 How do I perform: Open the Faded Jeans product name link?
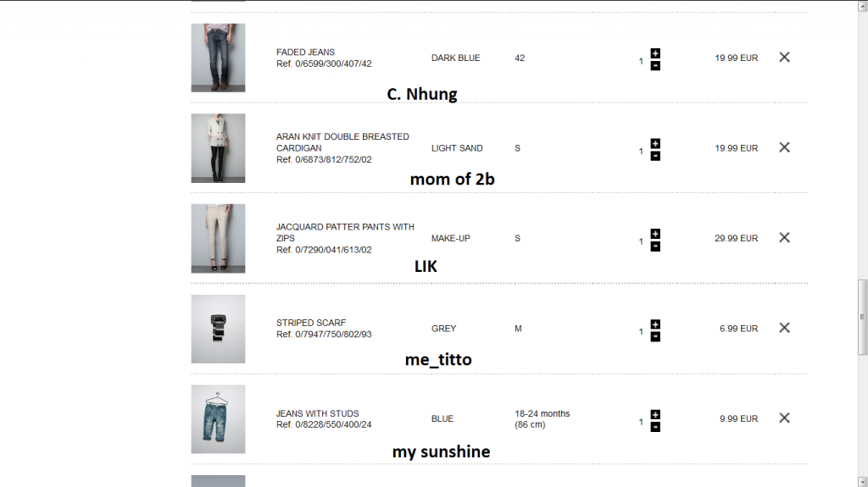305,53
